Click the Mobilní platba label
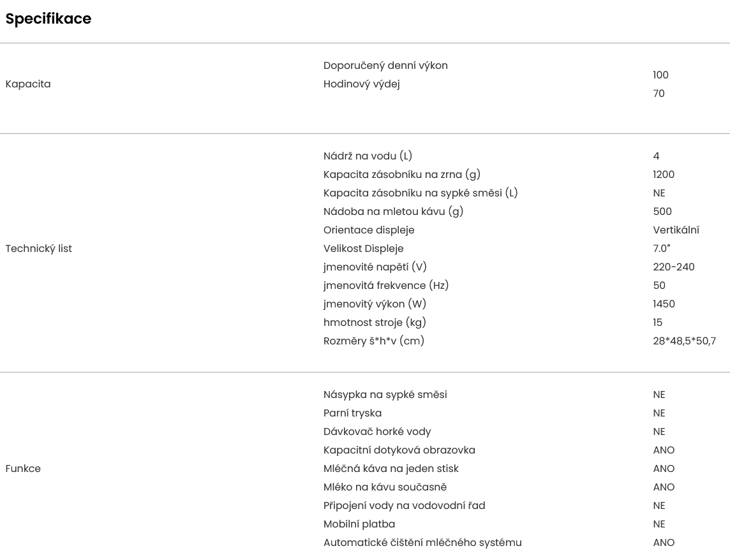The height and width of the screenshot is (560, 730). (359, 524)
